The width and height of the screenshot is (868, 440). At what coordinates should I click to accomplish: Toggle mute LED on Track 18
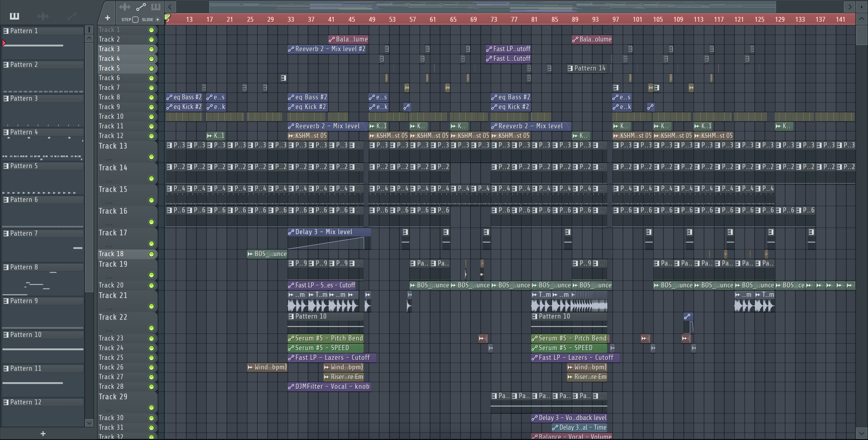[152, 254]
